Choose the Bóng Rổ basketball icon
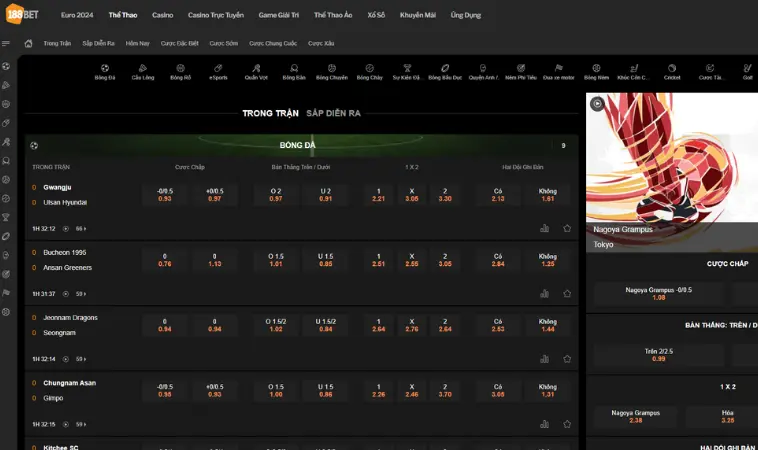The height and width of the screenshot is (450, 758). point(180,71)
